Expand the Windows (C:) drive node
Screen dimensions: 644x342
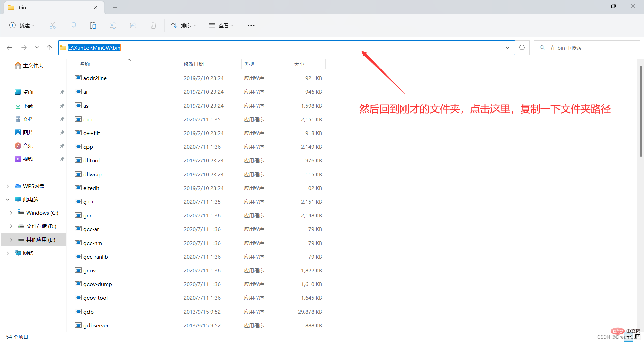(11, 212)
